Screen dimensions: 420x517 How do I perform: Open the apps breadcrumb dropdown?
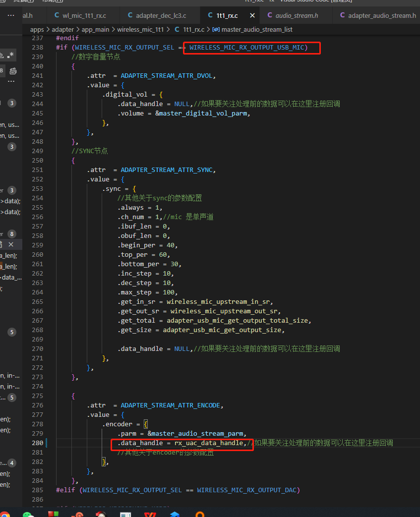pos(37,29)
